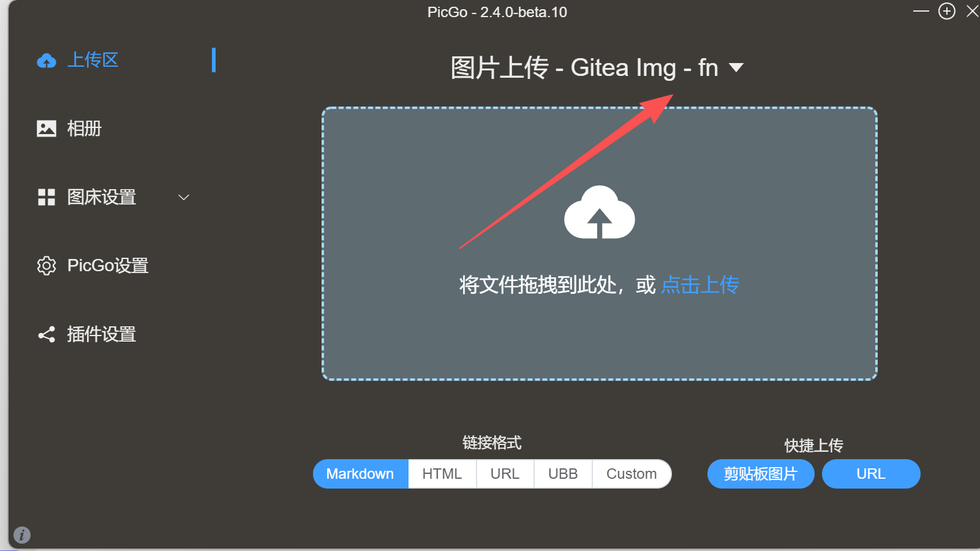Select Markdown link format
The image size is (980, 551).
pos(360,474)
